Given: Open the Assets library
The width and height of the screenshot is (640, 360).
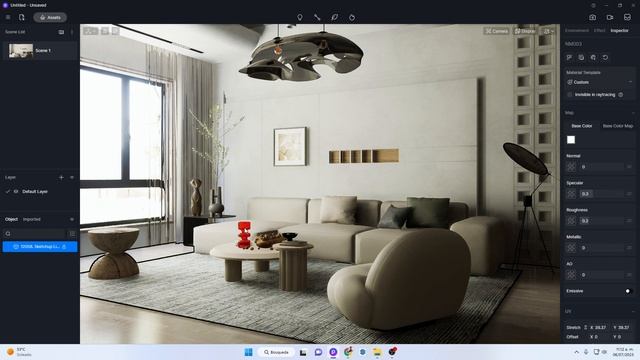Looking at the screenshot, I should point(50,17).
